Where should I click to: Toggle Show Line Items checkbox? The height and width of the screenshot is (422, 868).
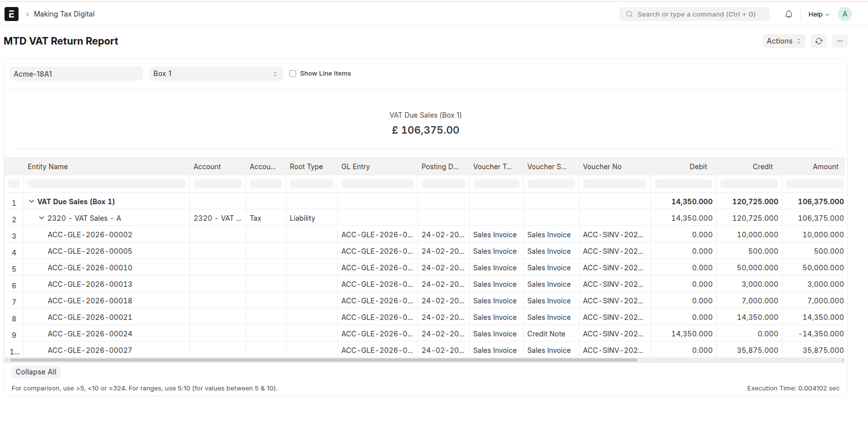[x=293, y=74]
